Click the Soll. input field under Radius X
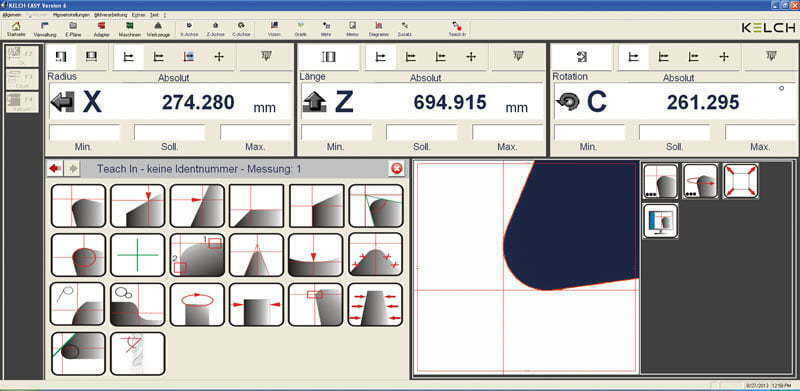 point(169,132)
